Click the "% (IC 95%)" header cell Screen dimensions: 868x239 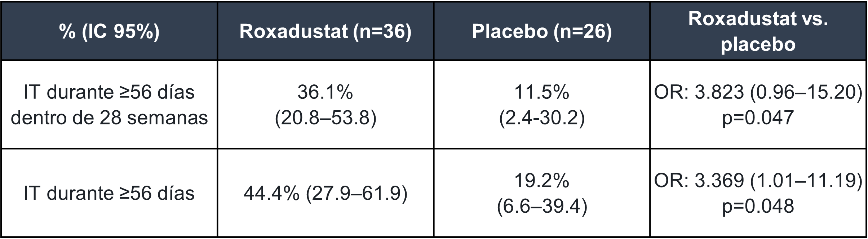pos(109,32)
